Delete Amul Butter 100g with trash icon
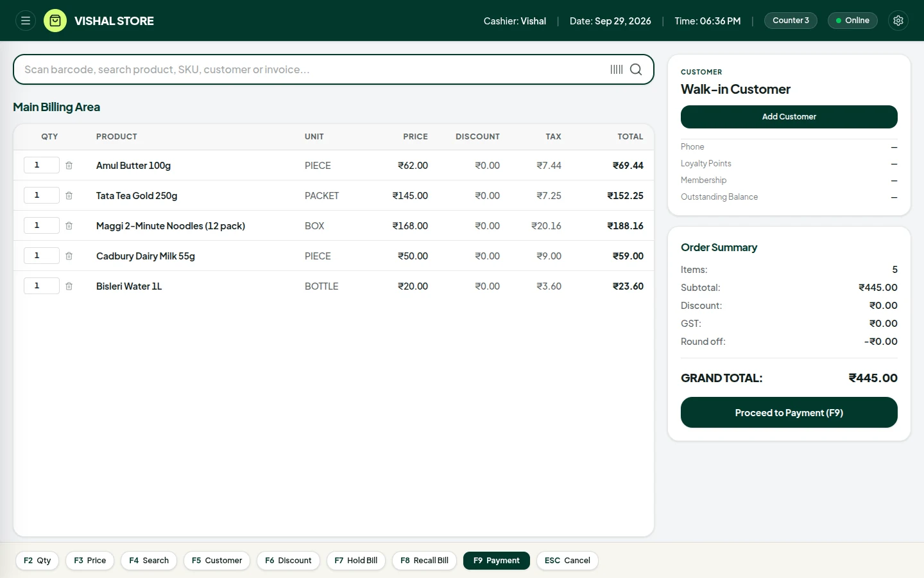924x578 pixels. coord(69,165)
